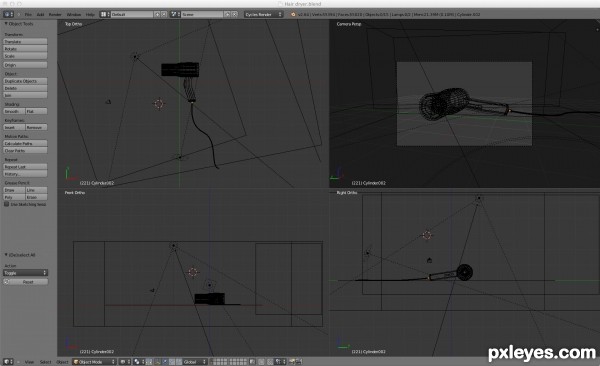This screenshot has height=366, width=600.
Task: Toggle 3D manipulator widget
Action: point(157,362)
